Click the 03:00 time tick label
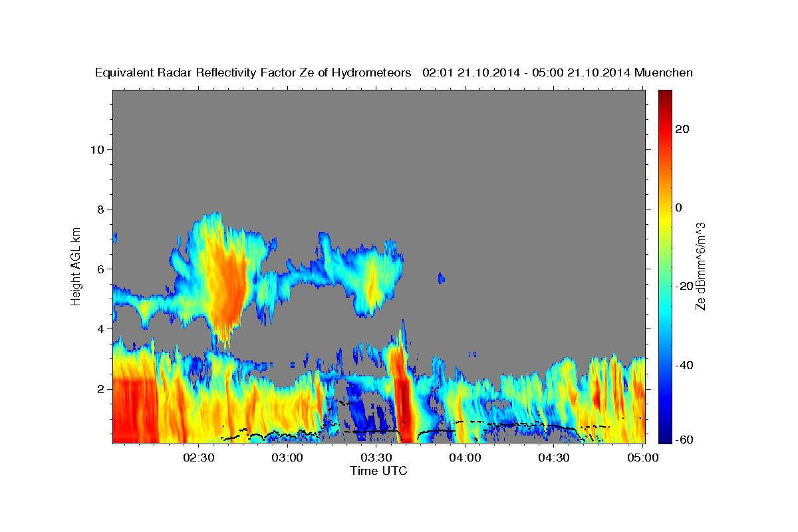This screenshot has width=798, height=532. click(288, 458)
